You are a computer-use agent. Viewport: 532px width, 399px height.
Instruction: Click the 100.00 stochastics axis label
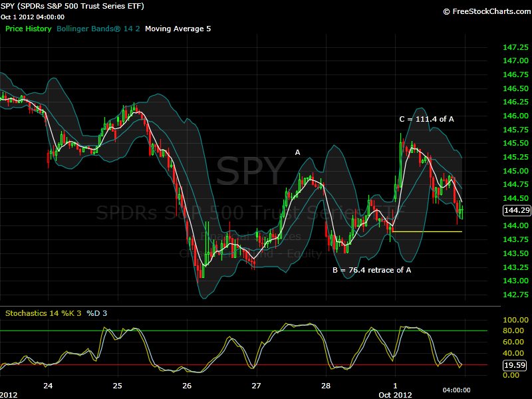tap(515, 320)
